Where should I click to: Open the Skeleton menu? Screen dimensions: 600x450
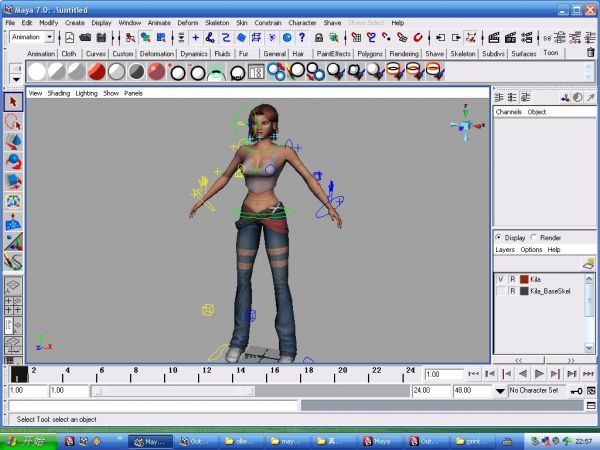218,22
